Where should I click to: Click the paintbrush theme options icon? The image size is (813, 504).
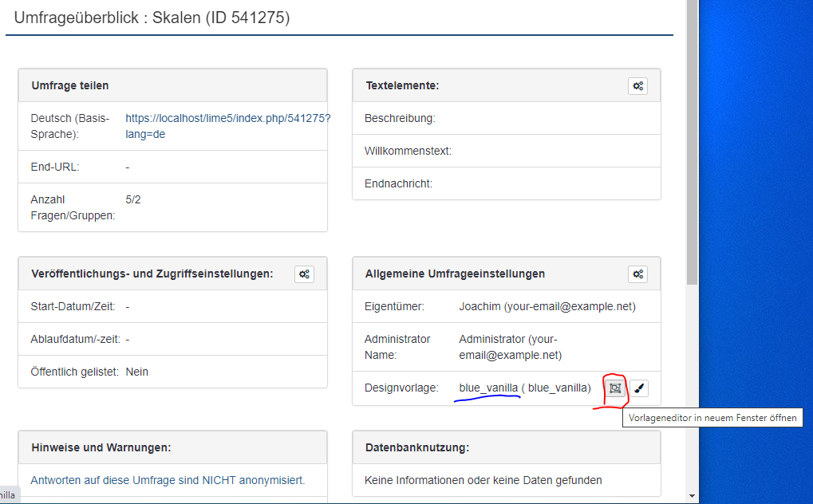[x=639, y=388]
